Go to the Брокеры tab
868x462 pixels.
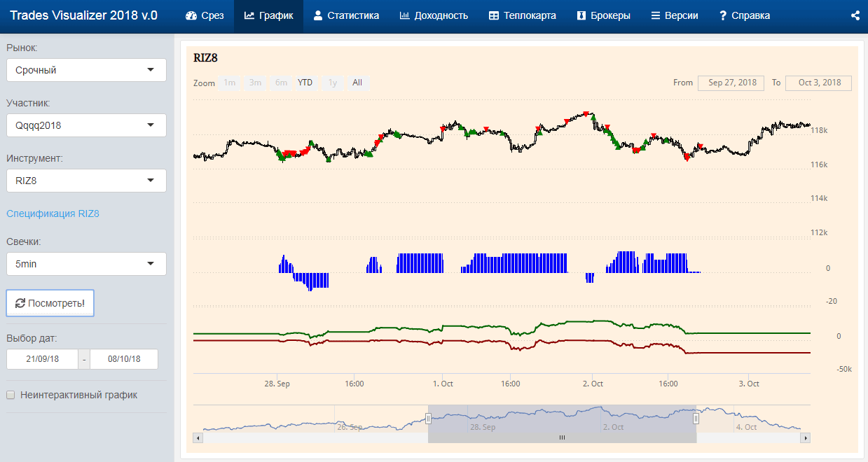603,15
